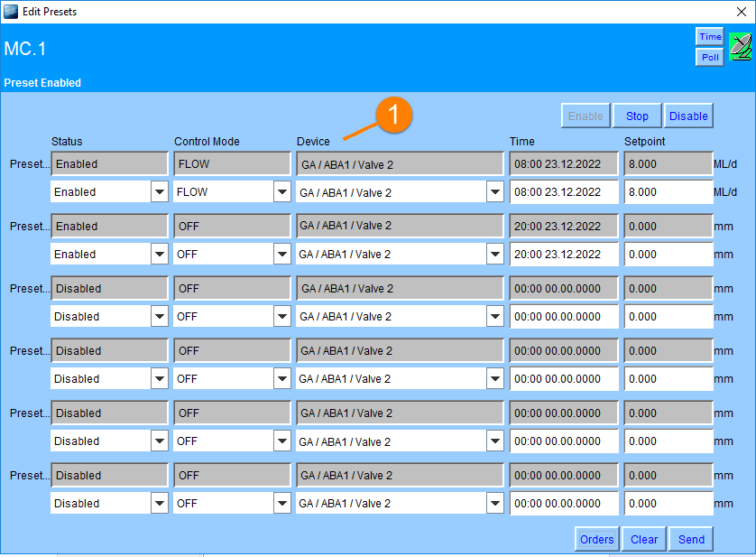Image resolution: width=756 pixels, height=557 pixels.
Task: Click the Clear button
Action: (644, 539)
